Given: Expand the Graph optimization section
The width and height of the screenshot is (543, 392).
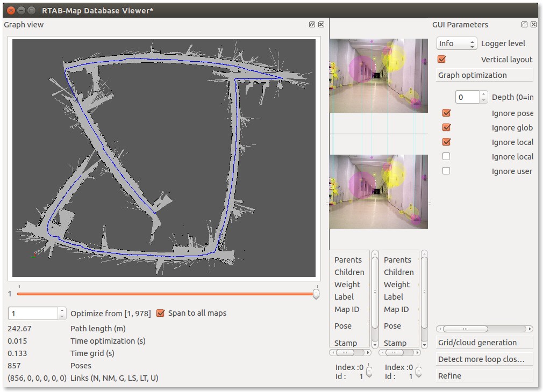Looking at the screenshot, I should [x=484, y=75].
